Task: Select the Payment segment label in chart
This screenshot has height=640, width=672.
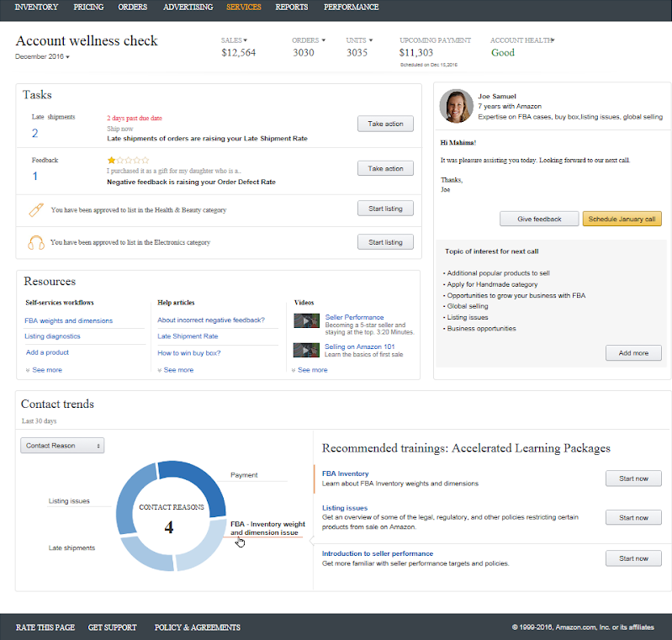Action: pos(244,475)
